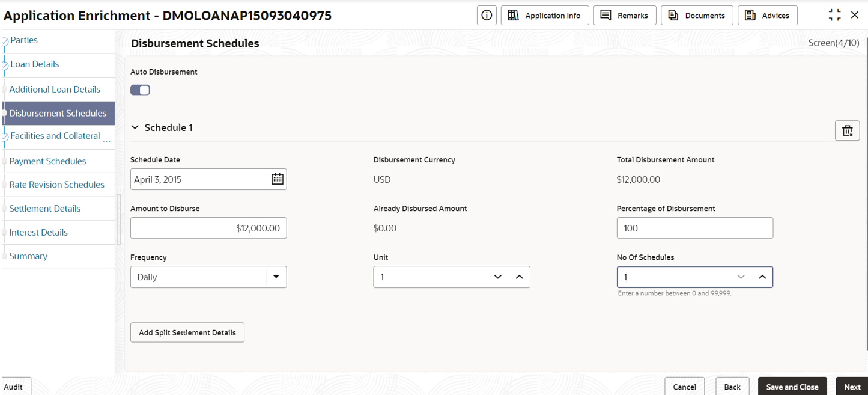Decrease the Unit value with down arrow
This screenshot has width=868, height=395.
(497, 277)
